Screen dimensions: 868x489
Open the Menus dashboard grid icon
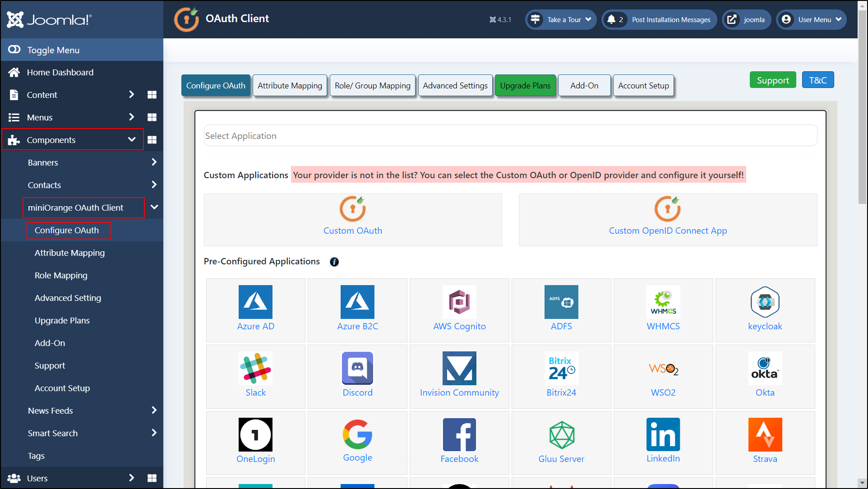(152, 117)
